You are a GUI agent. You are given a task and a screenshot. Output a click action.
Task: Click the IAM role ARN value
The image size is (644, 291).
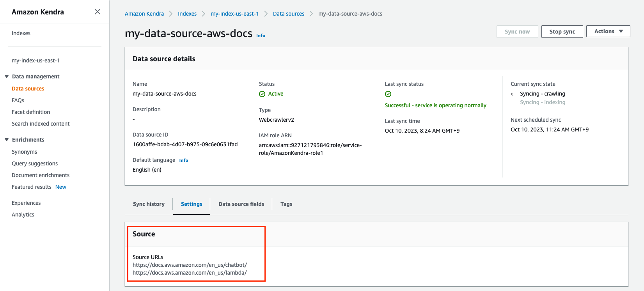310,149
